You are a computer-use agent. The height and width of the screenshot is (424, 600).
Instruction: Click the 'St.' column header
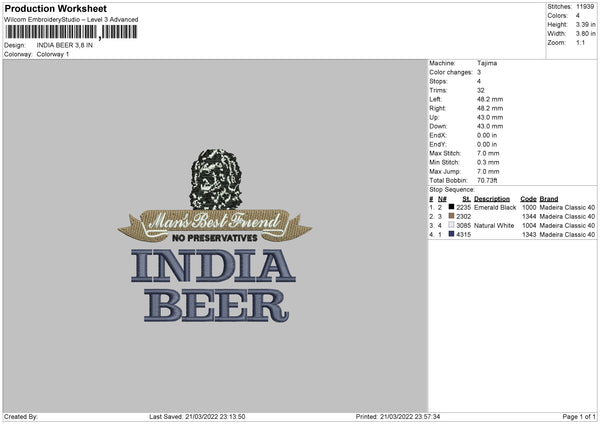click(x=466, y=199)
